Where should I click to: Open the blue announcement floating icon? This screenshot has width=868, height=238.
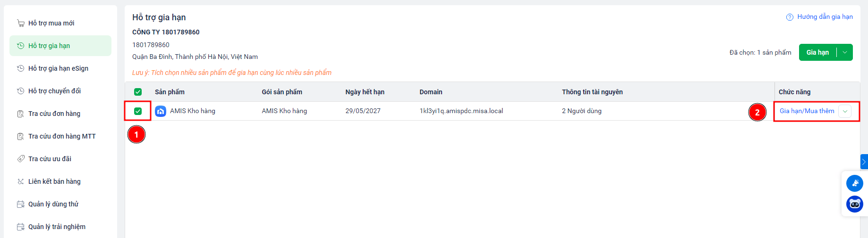tap(855, 183)
